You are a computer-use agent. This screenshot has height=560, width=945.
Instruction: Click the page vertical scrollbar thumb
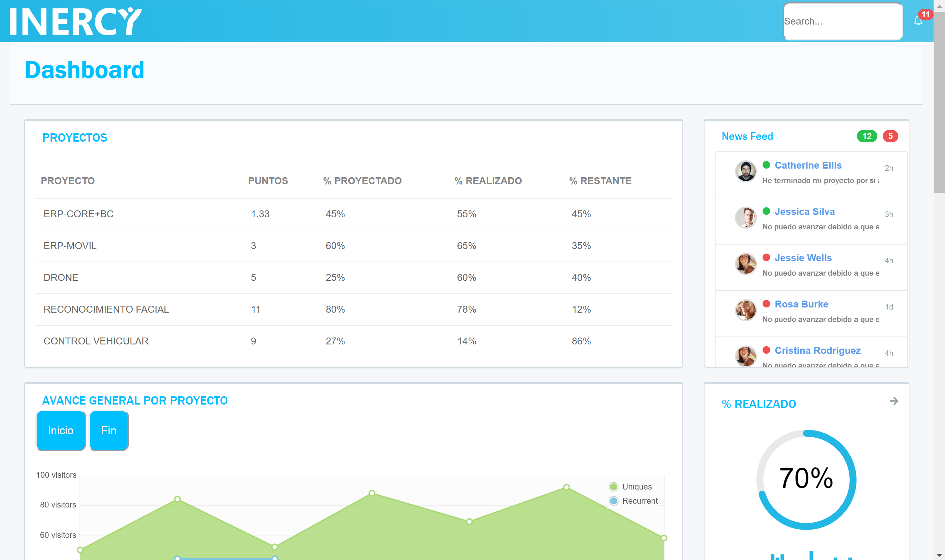click(x=939, y=102)
